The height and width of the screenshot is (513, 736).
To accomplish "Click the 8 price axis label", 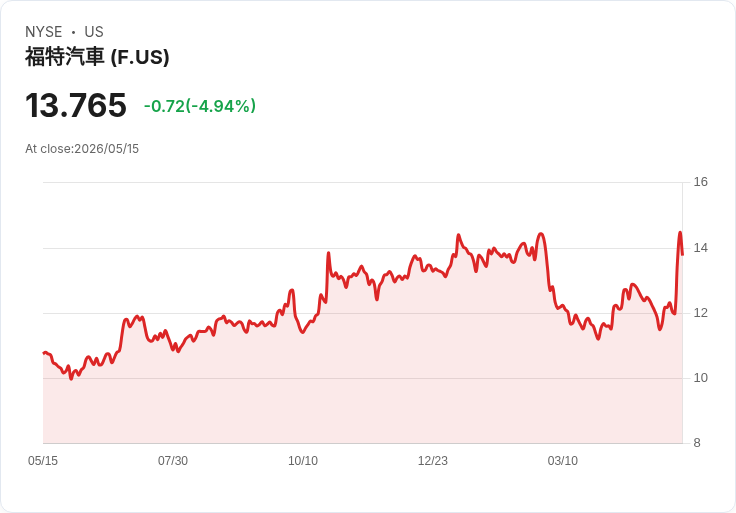I will 697,443.
